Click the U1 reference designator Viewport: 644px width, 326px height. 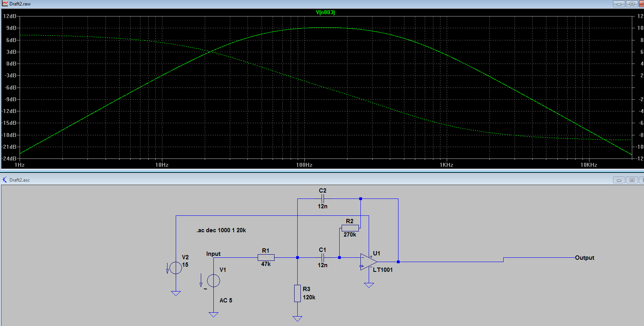(377, 253)
